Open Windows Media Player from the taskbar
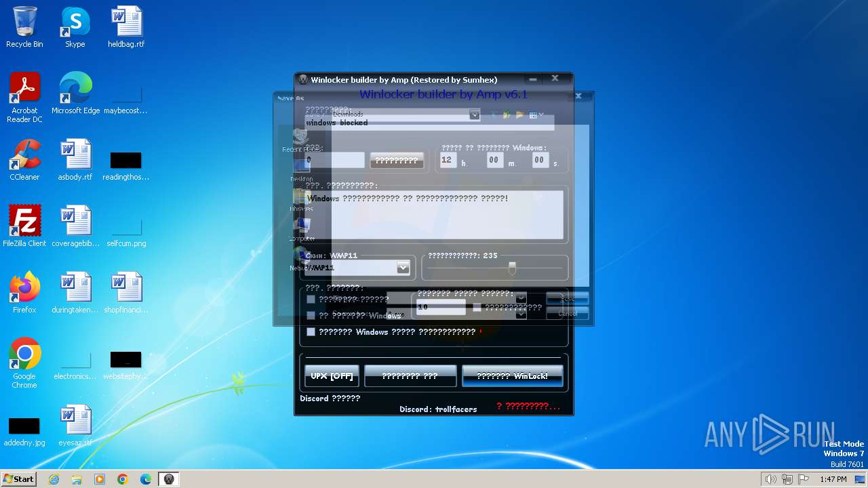 click(100, 479)
